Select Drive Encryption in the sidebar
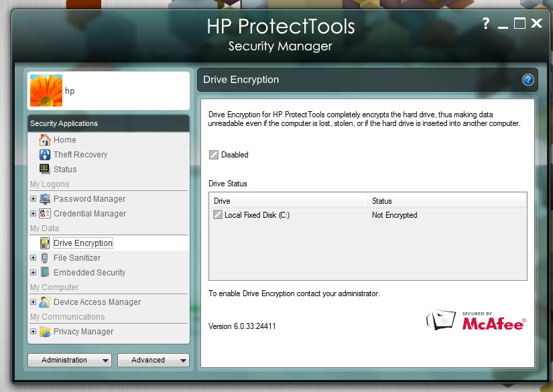 (83, 243)
